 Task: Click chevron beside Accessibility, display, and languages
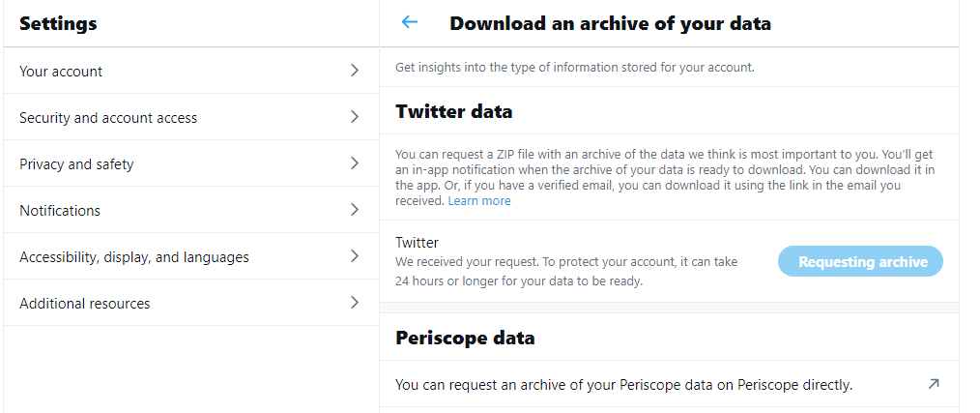click(355, 256)
